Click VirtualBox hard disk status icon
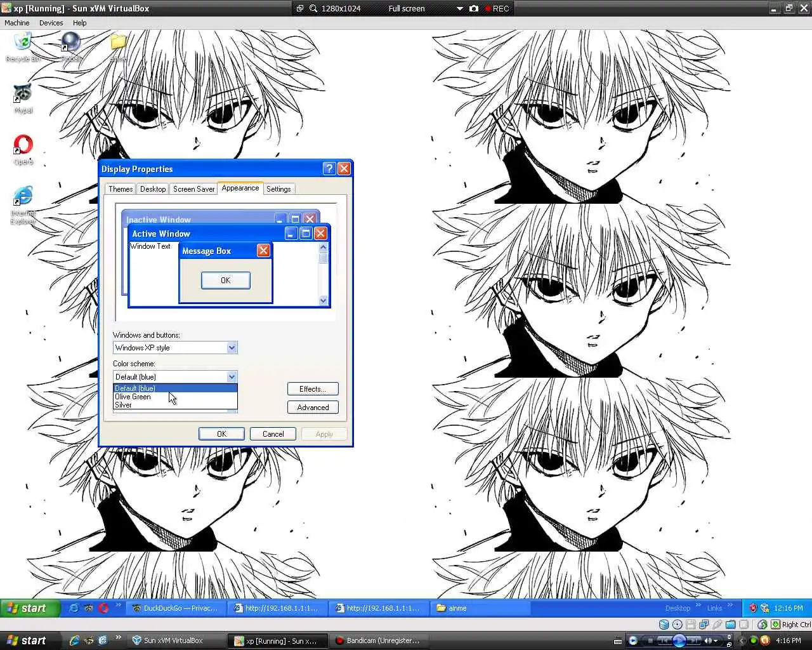 pyautogui.click(x=664, y=625)
